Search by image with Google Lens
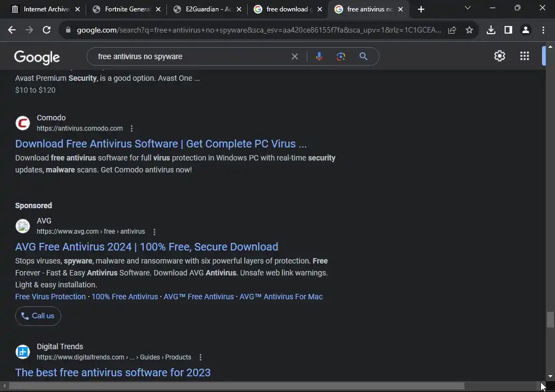 [x=341, y=56]
